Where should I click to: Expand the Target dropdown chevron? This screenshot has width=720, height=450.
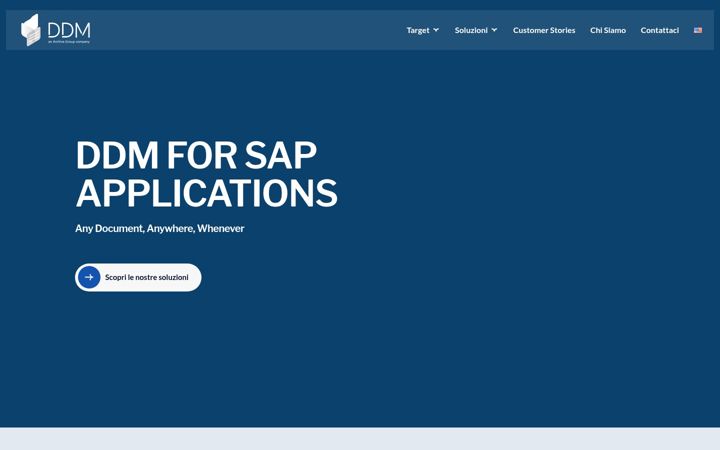coord(436,30)
